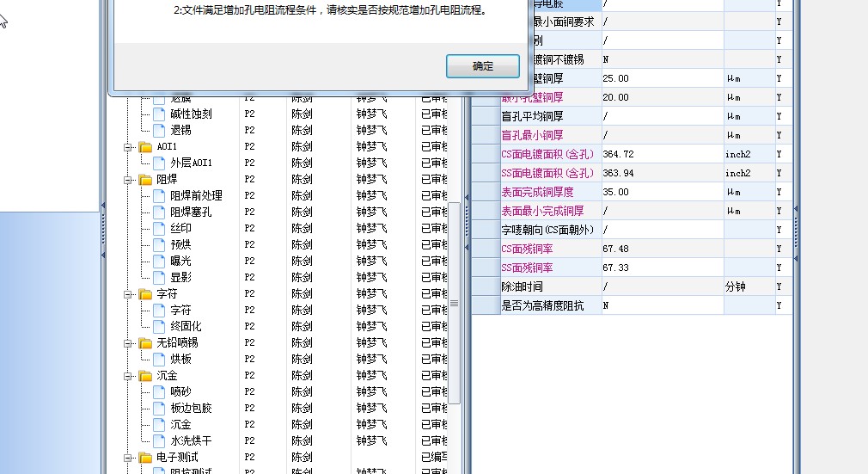868x474 pixels.
Task: Collapse the AOI1 folder node
Action: tap(128, 147)
